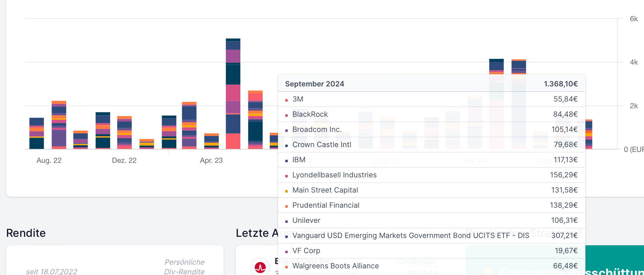The height and width of the screenshot is (275, 644).
Task: Select the bar above the Apr. 23 label
Action: (211, 141)
